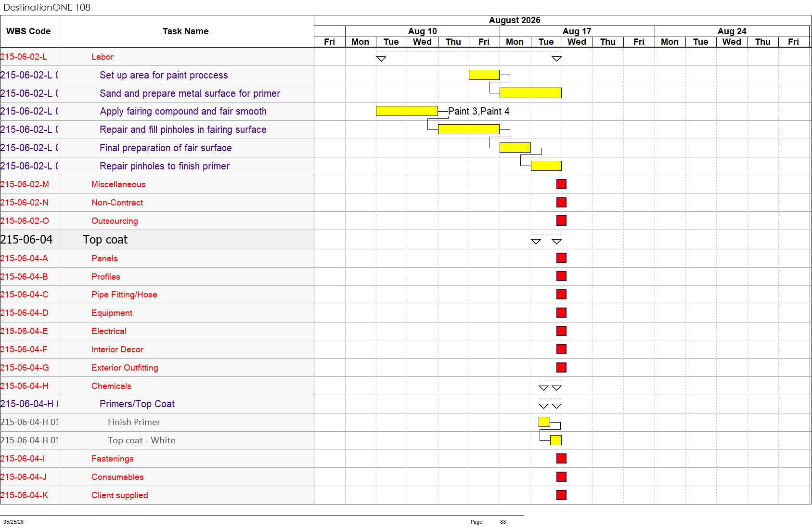
Task: Click the Chemicals task name
Action: pos(111,386)
